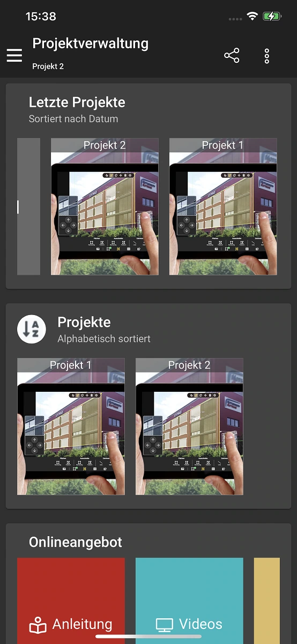Select the yellow tile in Onlineangebot
This screenshot has height=644, width=297.
(267, 601)
